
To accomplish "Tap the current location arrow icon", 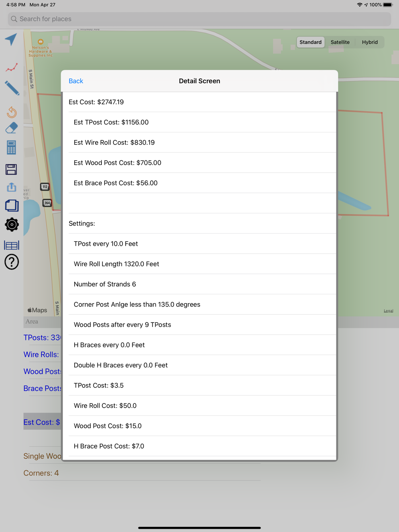I will point(11,39).
